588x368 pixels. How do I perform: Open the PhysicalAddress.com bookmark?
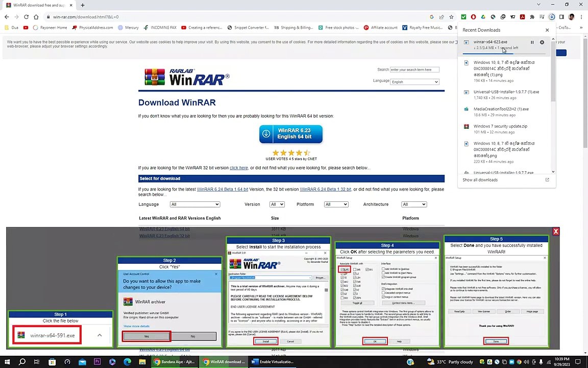click(x=92, y=28)
